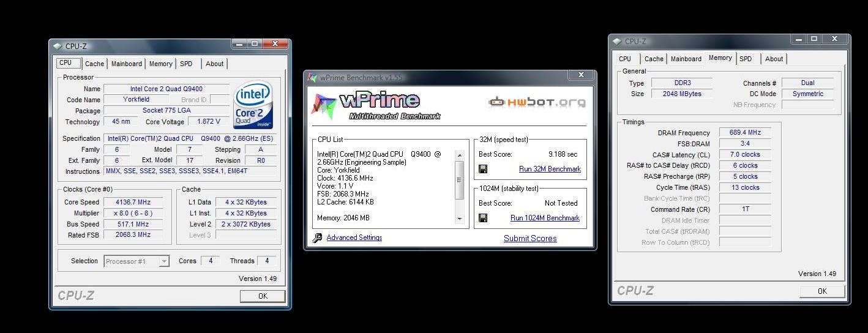The image size is (868, 333).
Task: Click the RAS# Precharge value 5 clocks
Action: (x=745, y=176)
